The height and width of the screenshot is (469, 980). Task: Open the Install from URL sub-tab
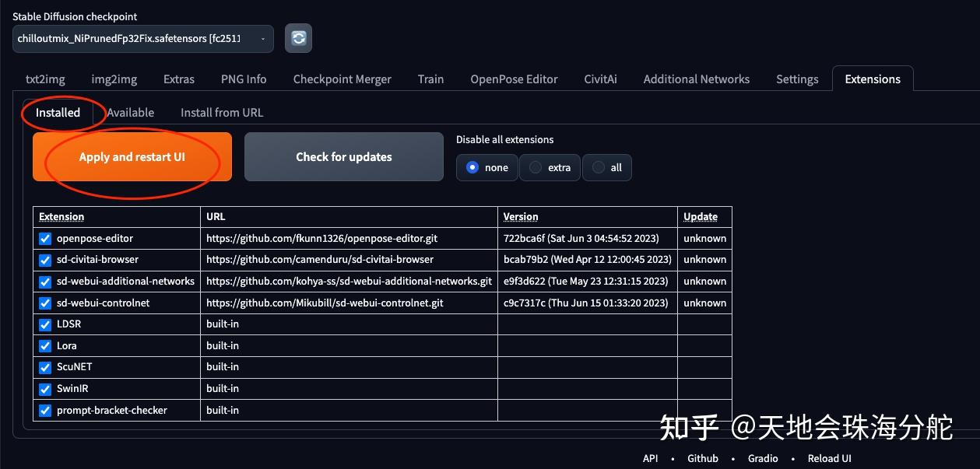pyautogui.click(x=221, y=112)
